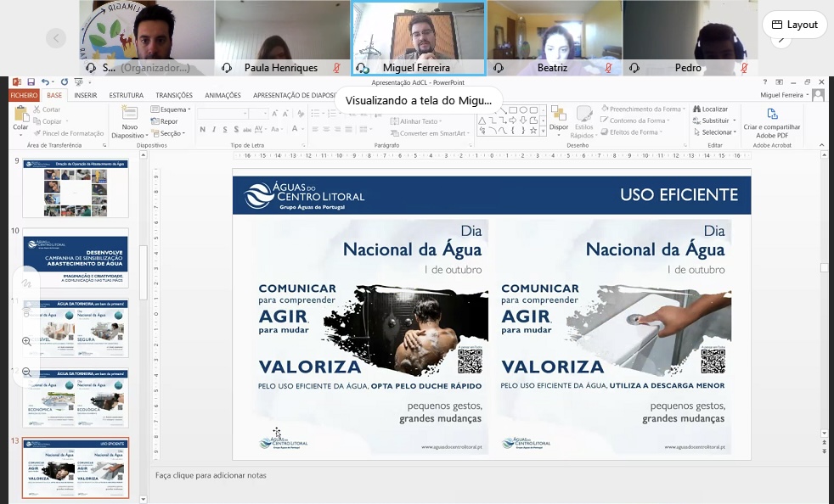This screenshot has width=834, height=504.
Task: Select slide 10 thumbnail in panel
Action: (76, 258)
